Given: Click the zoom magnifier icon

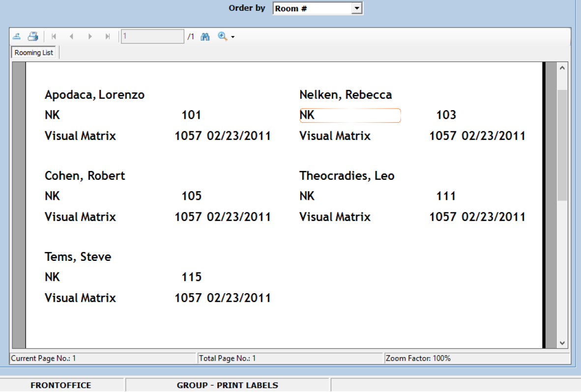Looking at the screenshot, I should click(x=222, y=36).
